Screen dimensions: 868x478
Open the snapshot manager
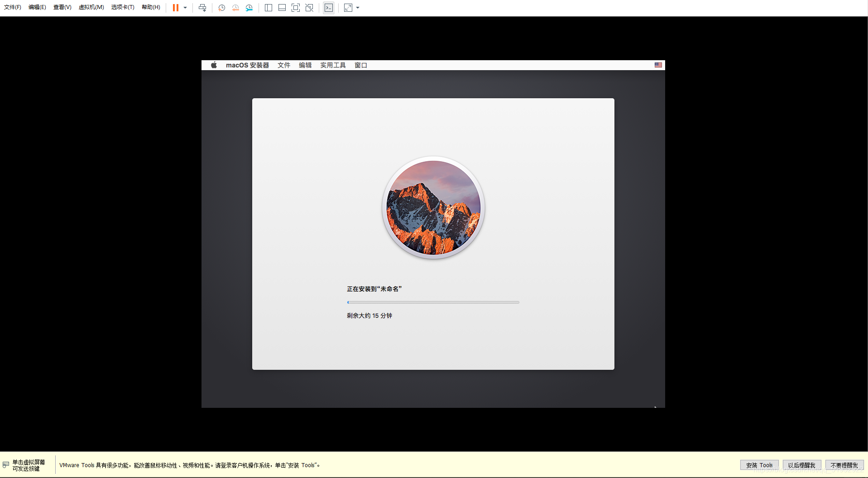[x=249, y=8]
